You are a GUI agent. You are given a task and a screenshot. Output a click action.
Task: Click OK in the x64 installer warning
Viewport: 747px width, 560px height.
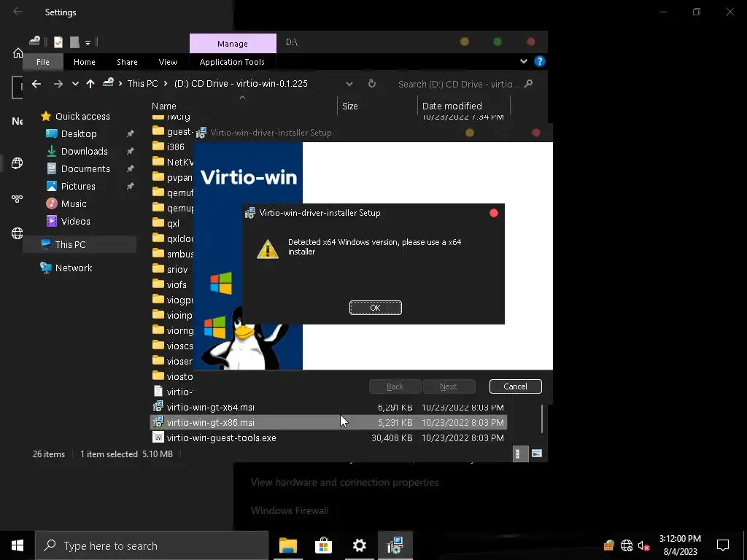(376, 308)
